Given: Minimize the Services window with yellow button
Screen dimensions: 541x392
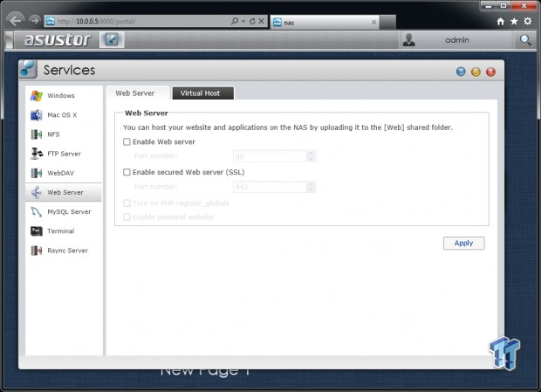Looking at the screenshot, I should pyautogui.click(x=476, y=72).
